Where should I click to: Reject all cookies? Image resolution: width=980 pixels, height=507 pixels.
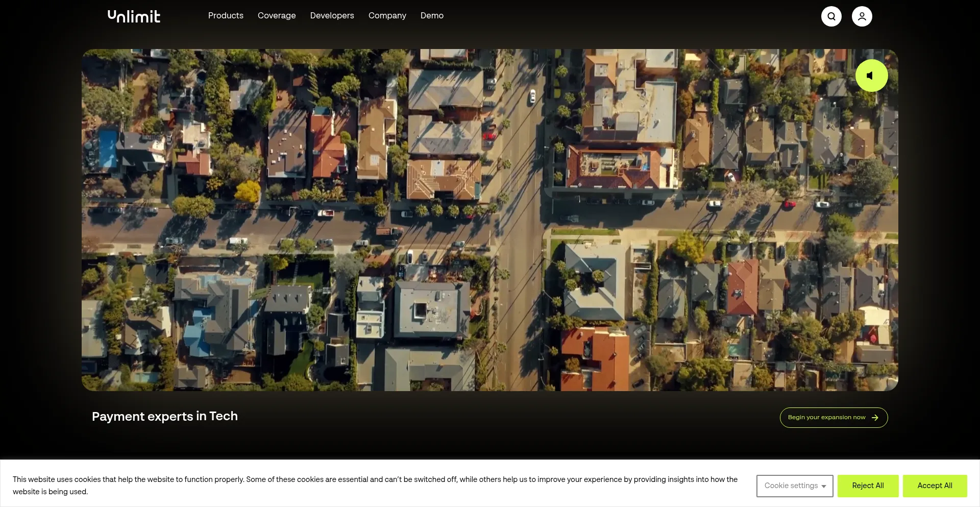868,486
